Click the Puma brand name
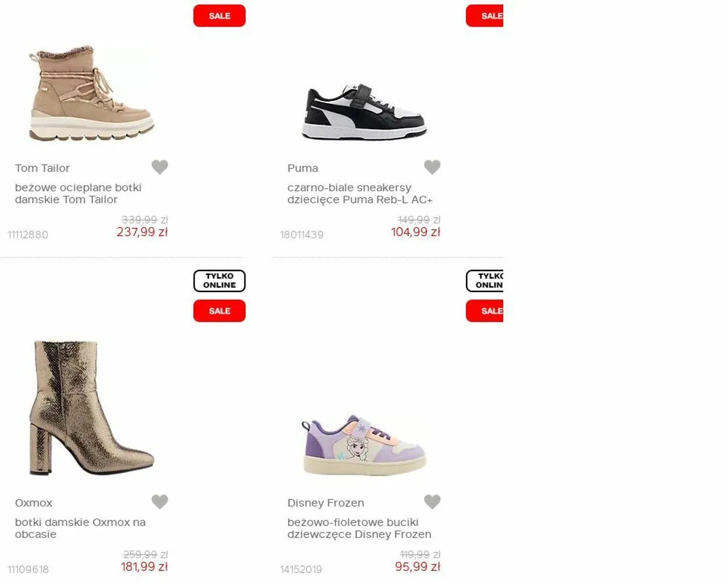Screen dimensions: 728x585 (x=302, y=168)
